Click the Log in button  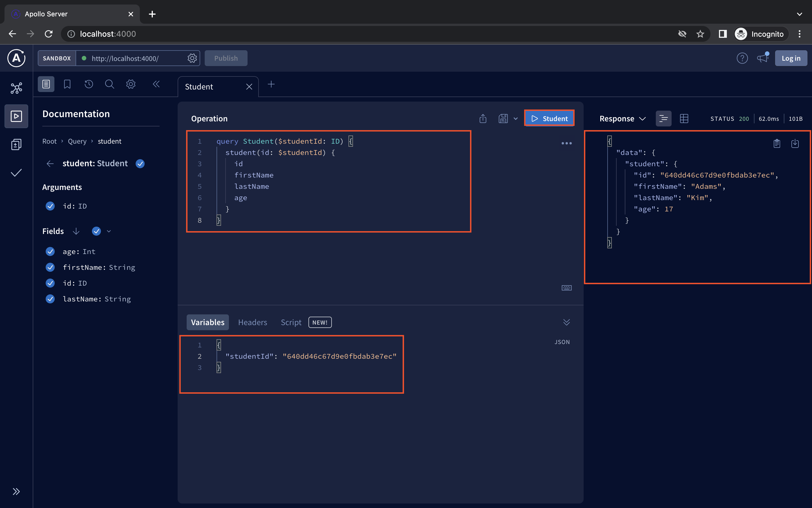pyautogui.click(x=791, y=58)
